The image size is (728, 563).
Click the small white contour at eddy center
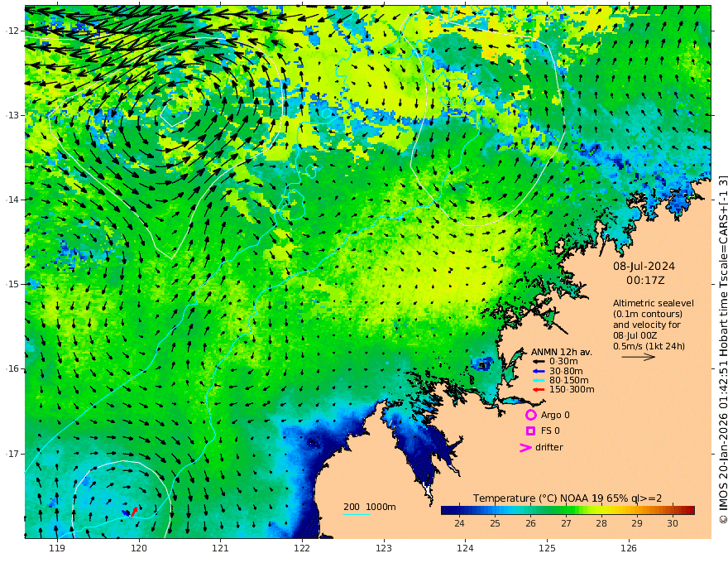[174, 113]
